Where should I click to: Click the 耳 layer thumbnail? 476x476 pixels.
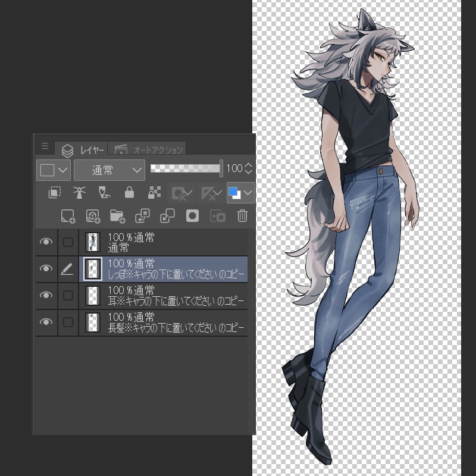pyautogui.click(x=93, y=295)
